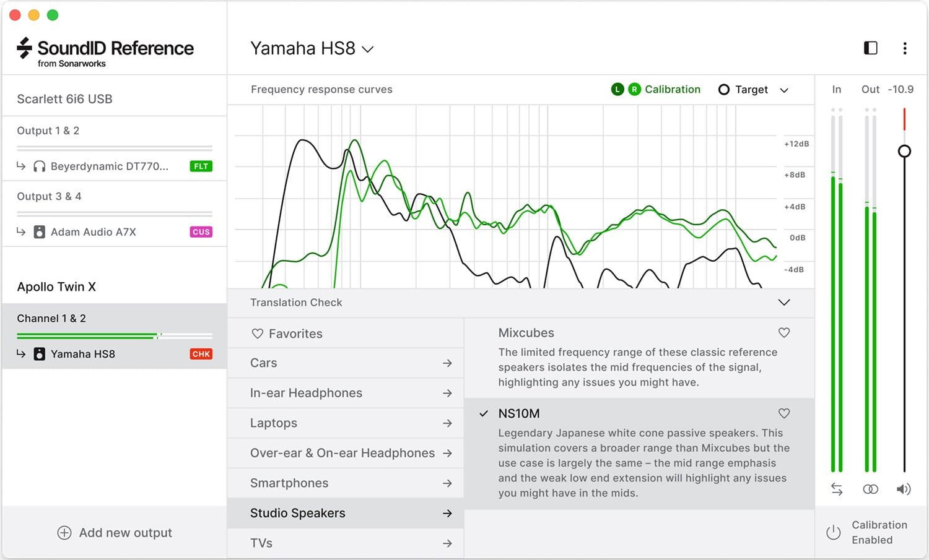Viewport: 929px width, 560px height.
Task: Click the Scarlett 6i6 USB device
Action: [64, 99]
